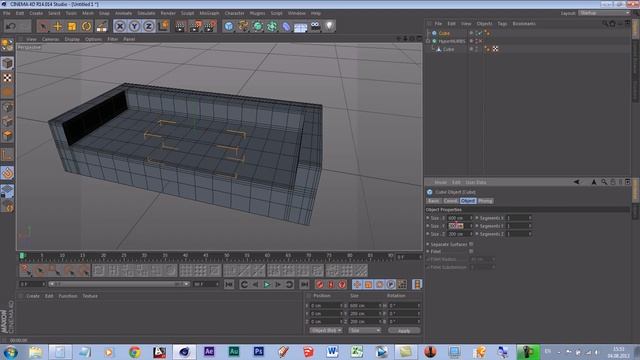Click Render to Picture Viewer icon
Image resolution: width=640 pixels, height=360 pixels.
click(195, 26)
